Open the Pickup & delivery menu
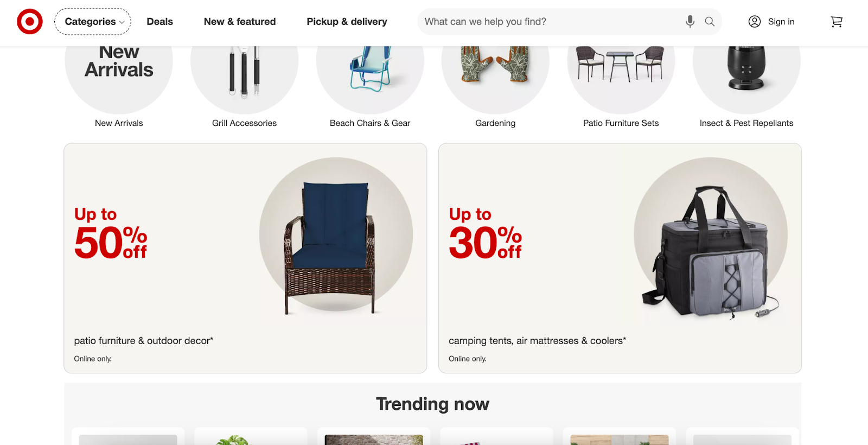This screenshot has height=445, width=868. pyautogui.click(x=347, y=22)
